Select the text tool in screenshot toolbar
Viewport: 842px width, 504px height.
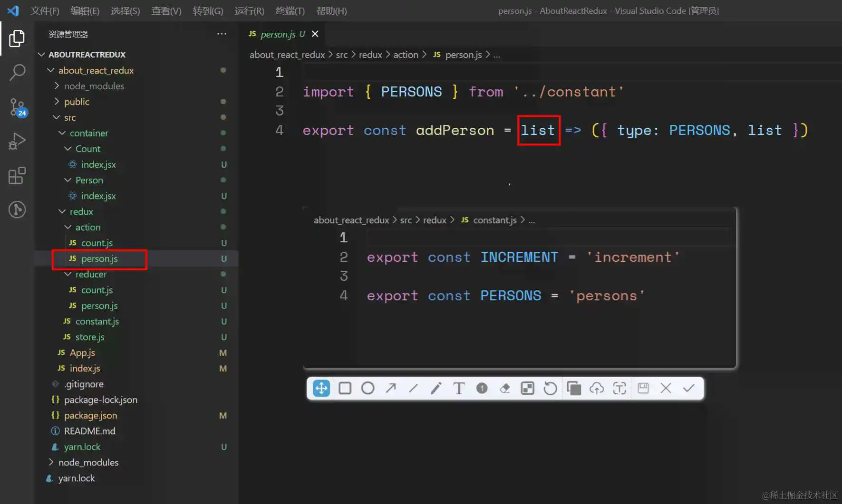point(459,388)
